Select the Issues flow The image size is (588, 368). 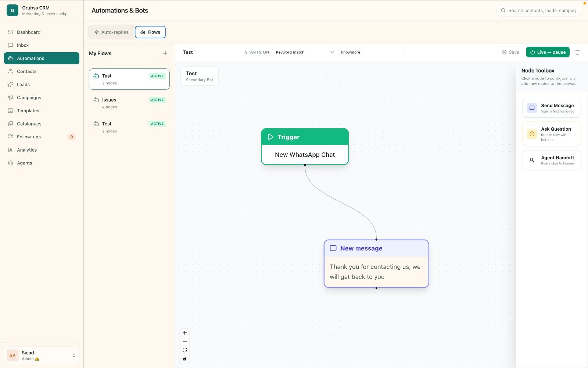tap(129, 103)
